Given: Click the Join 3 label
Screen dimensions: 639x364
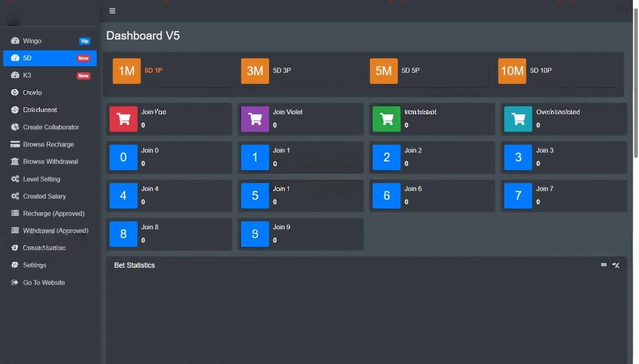Looking at the screenshot, I should [545, 150].
